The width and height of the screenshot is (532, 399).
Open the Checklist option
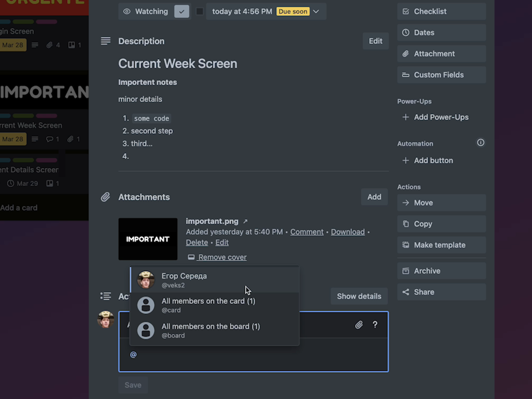click(x=442, y=11)
